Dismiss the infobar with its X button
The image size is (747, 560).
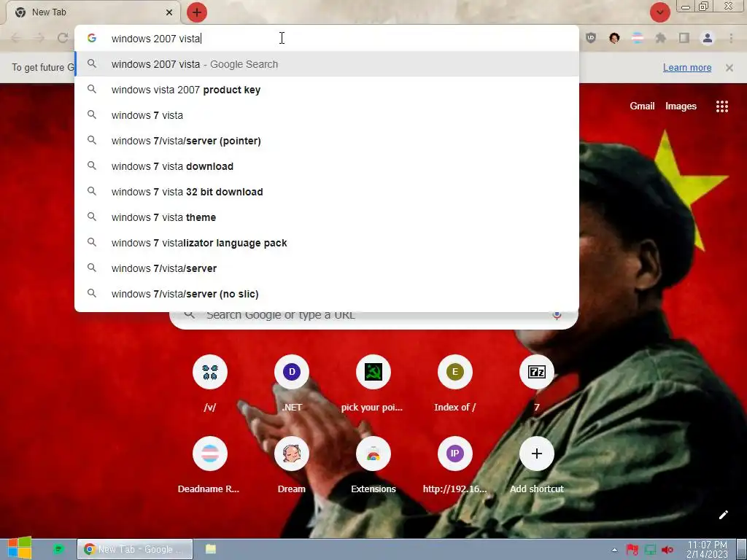[x=729, y=68]
